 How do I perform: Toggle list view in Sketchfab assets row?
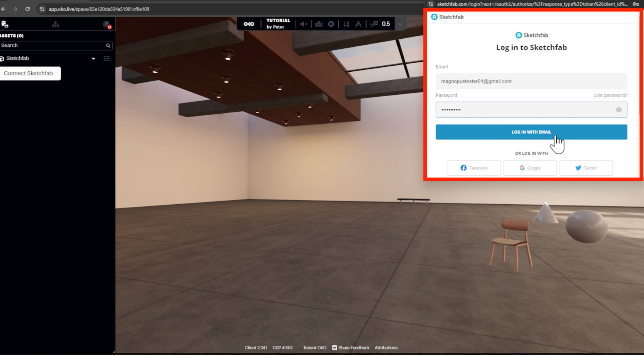[x=107, y=58]
